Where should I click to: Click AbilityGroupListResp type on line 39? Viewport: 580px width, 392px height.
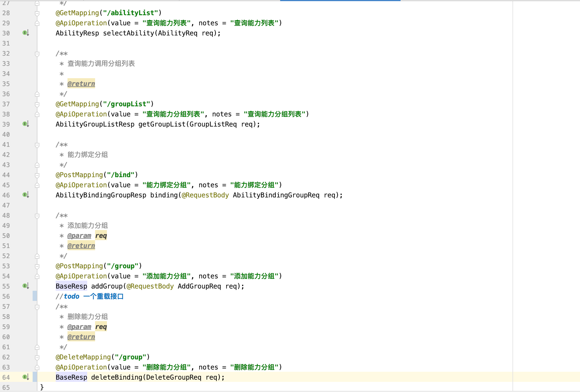coord(95,124)
